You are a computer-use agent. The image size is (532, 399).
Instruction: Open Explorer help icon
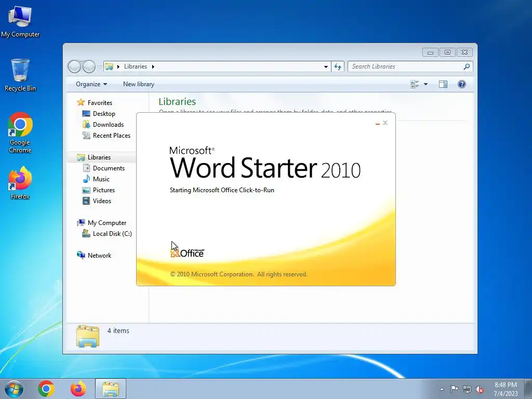[x=461, y=84]
